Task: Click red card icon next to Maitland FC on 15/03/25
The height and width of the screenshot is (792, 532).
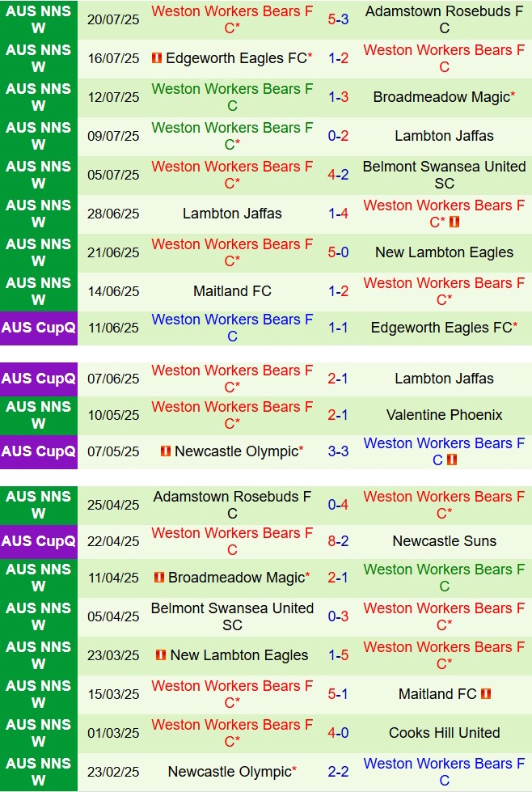Action: pyautogui.click(x=485, y=694)
